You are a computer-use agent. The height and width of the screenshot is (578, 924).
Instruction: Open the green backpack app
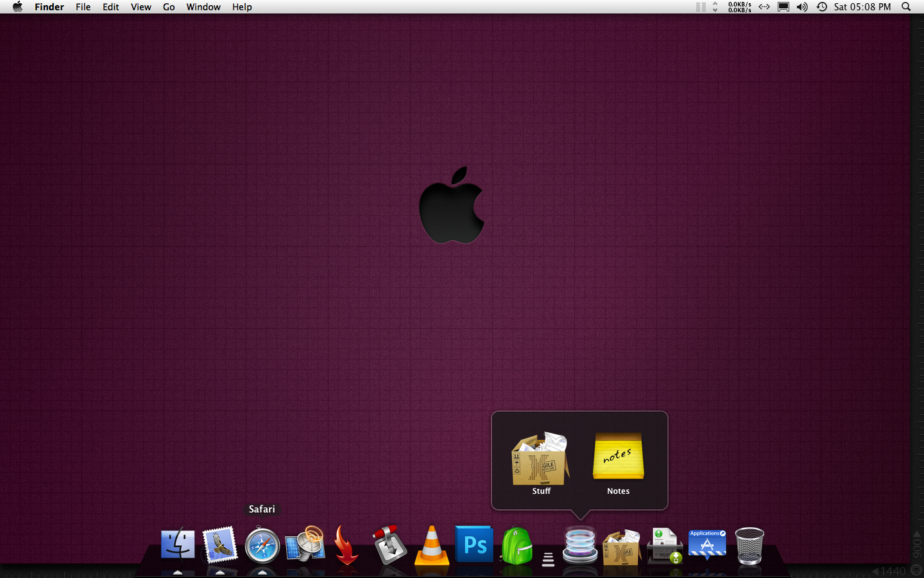coord(517,546)
